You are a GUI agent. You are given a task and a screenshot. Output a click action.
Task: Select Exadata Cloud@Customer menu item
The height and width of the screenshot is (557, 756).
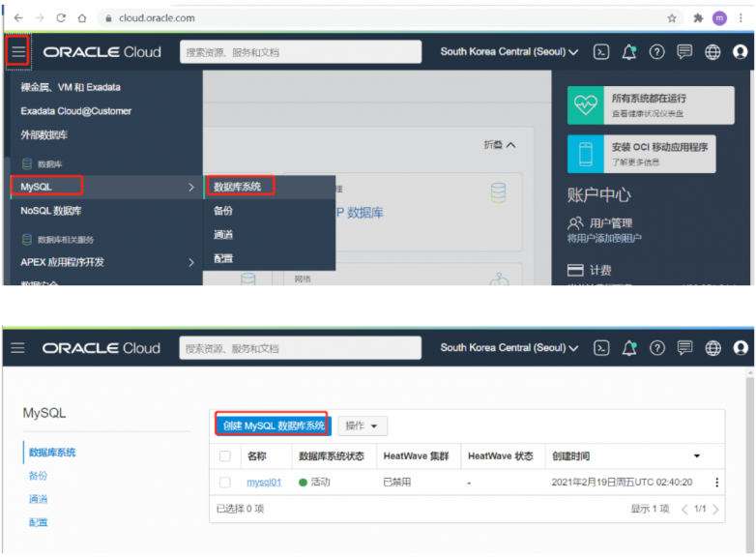[x=75, y=111]
